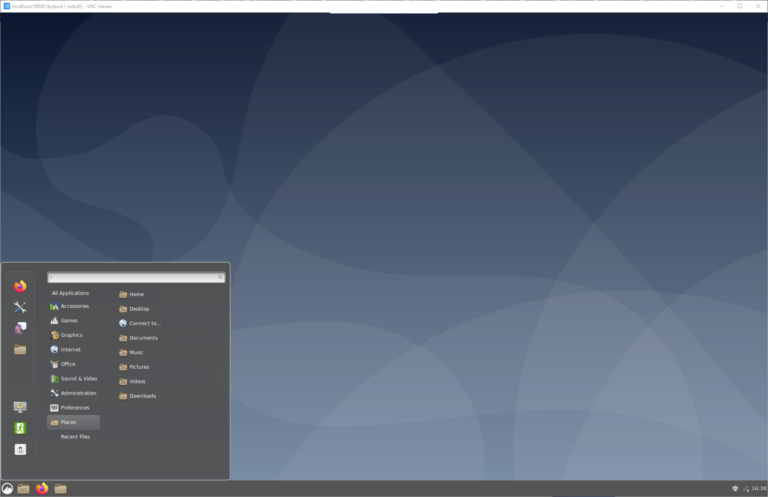Open System Settings from the favorites sidebar

pos(20,307)
